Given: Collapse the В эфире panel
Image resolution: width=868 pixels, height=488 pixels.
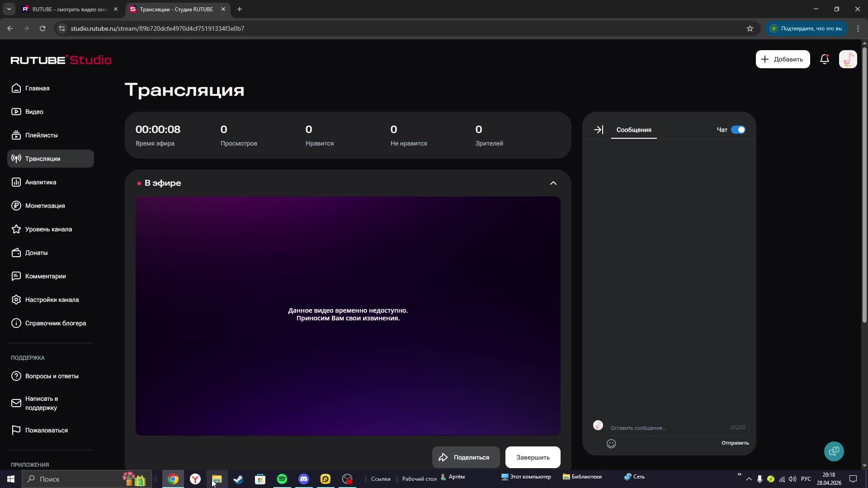Looking at the screenshot, I should click(x=553, y=183).
